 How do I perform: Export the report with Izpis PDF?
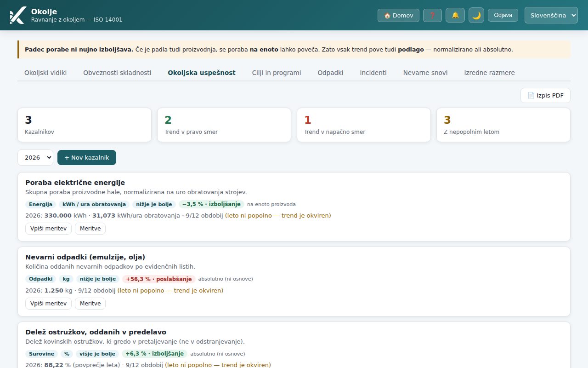(545, 96)
